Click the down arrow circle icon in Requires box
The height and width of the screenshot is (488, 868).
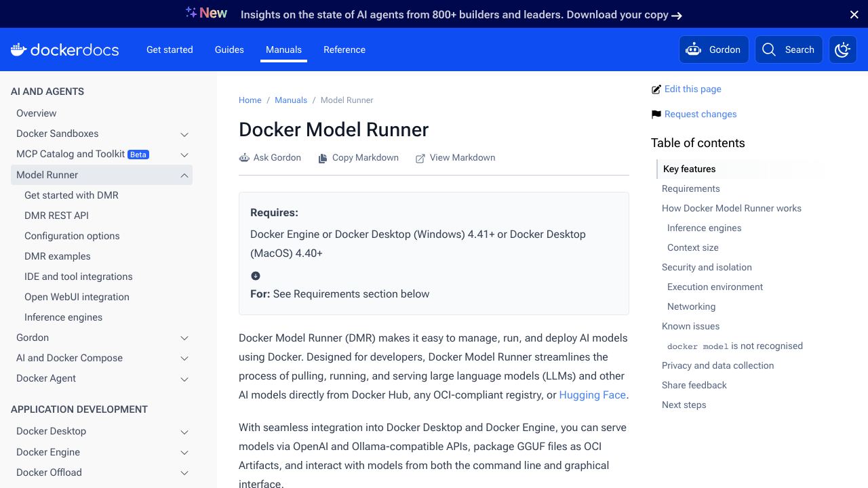coord(256,275)
